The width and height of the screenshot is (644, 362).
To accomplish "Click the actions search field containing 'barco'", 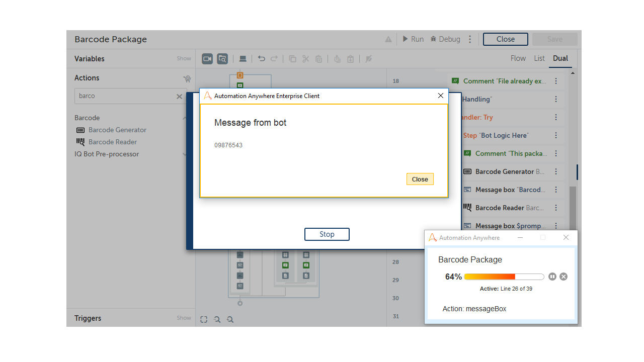I will click(131, 96).
